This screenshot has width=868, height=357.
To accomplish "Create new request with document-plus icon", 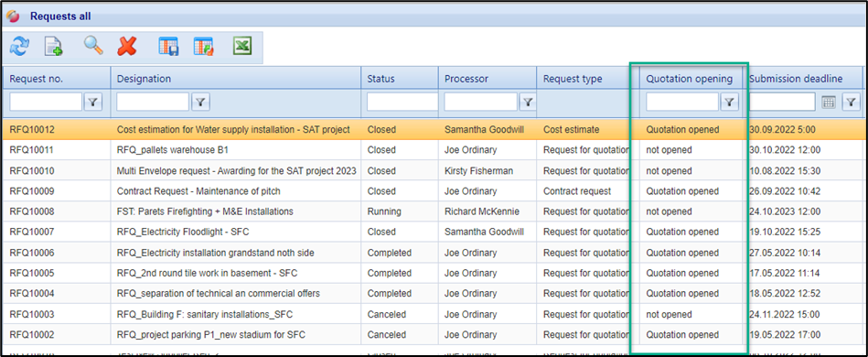I will click(x=54, y=47).
